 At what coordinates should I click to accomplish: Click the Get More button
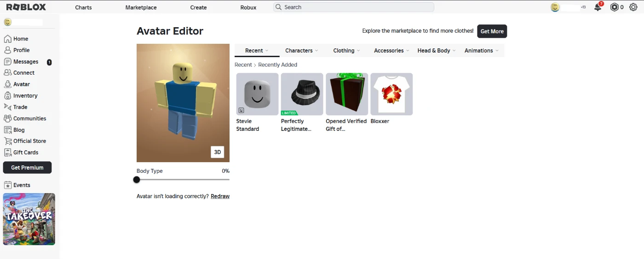(492, 31)
